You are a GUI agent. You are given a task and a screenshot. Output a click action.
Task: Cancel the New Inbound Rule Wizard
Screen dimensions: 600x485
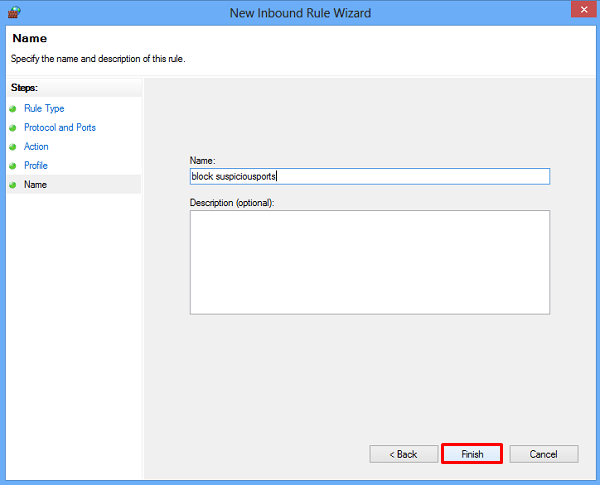pyautogui.click(x=544, y=454)
